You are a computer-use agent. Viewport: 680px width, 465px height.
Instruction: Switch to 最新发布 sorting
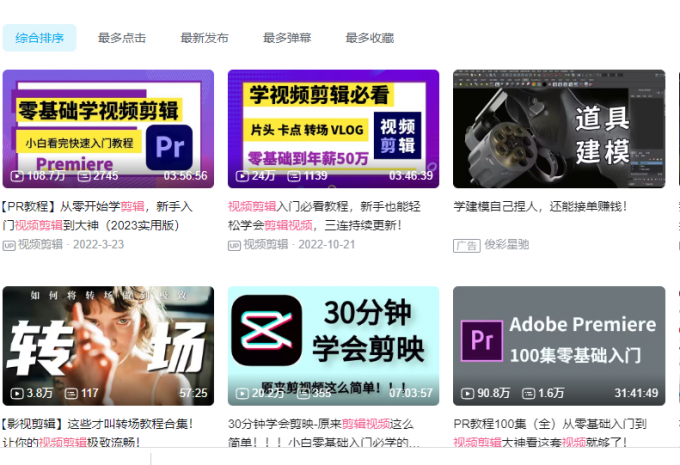[204, 38]
